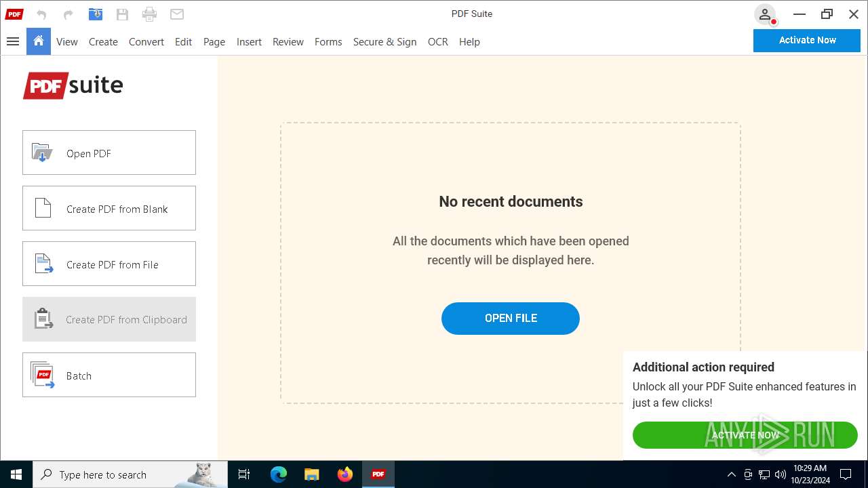Open the Secure & Sign menu
868x488 pixels.
pyautogui.click(x=384, y=41)
